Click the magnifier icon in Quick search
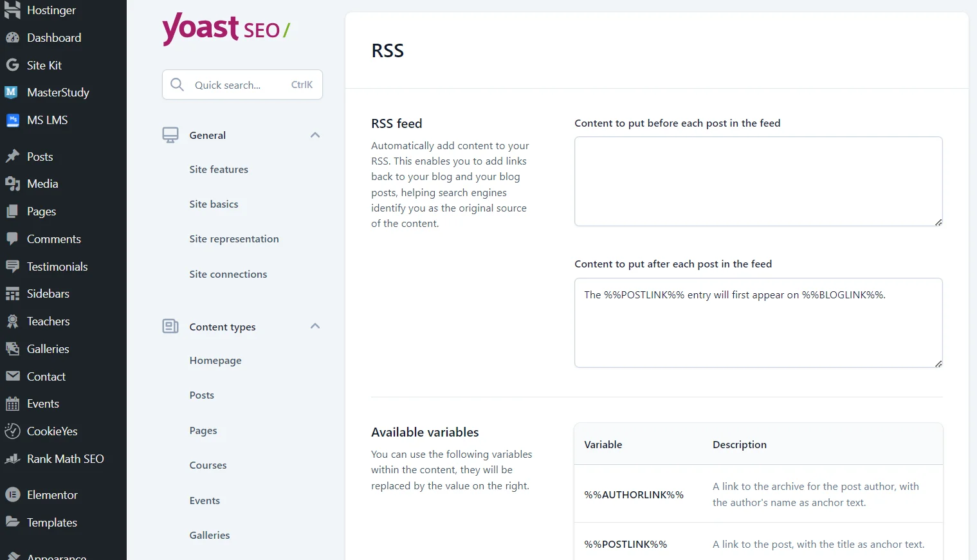The image size is (977, 560). 177,84
